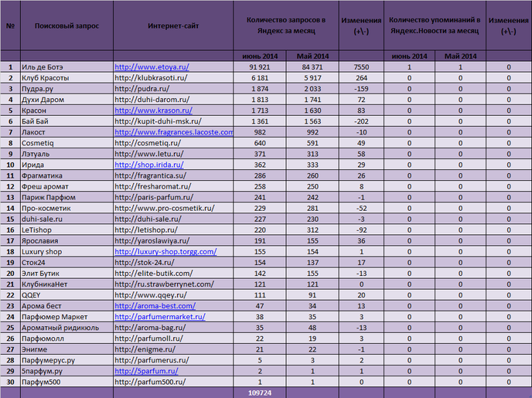532x398 pixels.
Task: Select cell 'http://kupit-duhi-msk.ru/'
Action: (173, 121)
